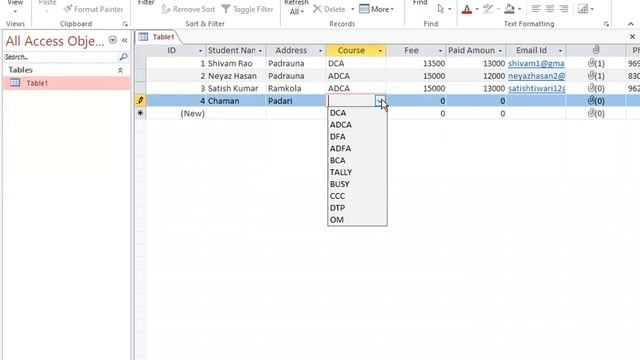Viewport: 640px width, 360px height.
Task: Click the navigation Search box
Action: pyautogui.click(x=60, y=57)
